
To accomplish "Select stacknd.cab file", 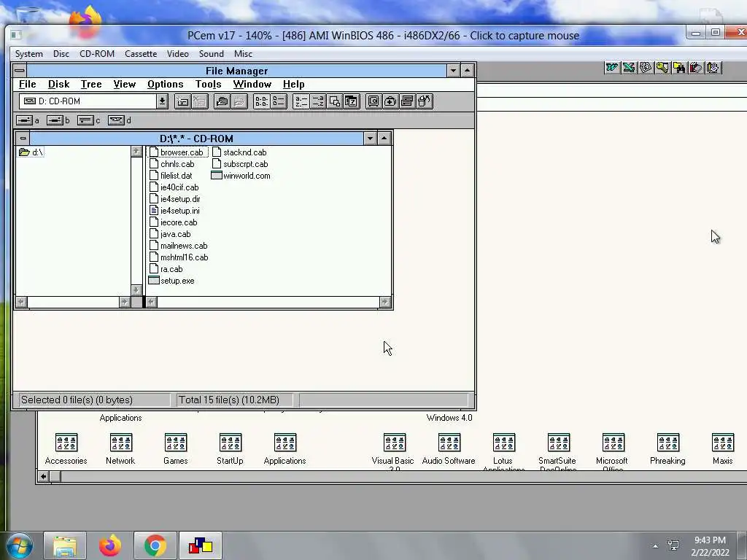I will (239, 152).
